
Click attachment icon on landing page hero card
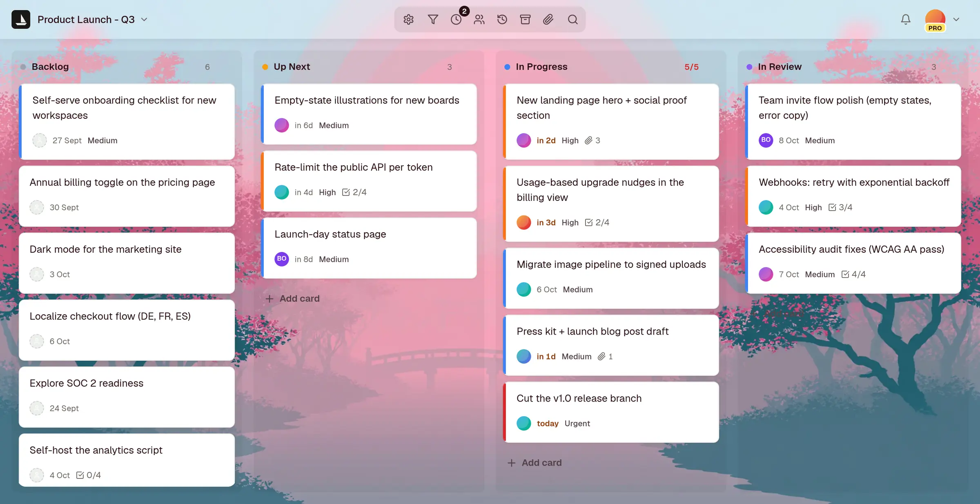tap(588, 140)
